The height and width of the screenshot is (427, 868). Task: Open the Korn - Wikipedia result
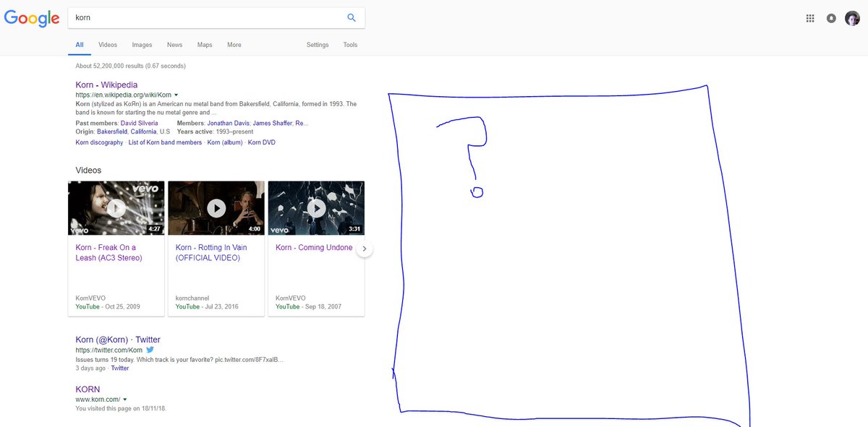tap(106, 85)
